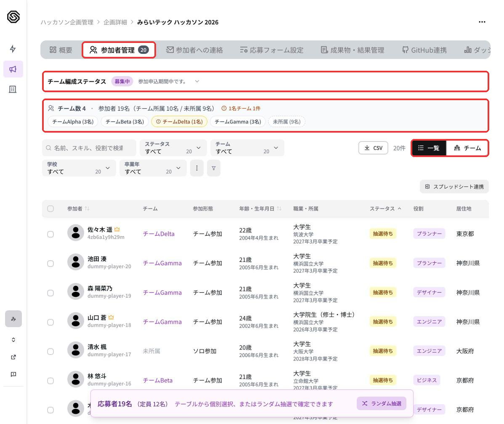504x424 pixels.
Task: Go to 企画詳細 breadcrumb
Action: point(115,22)
